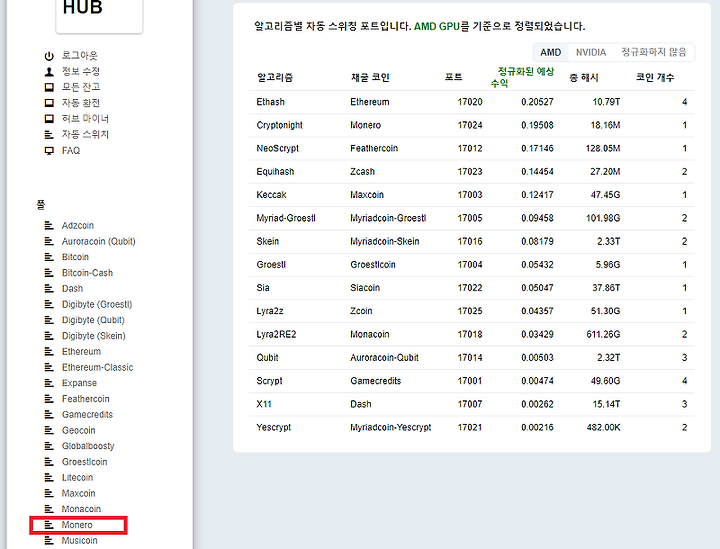Screen dimensions: 720x549
Task: Click the 포트 column header
Action: pos(453,77)
